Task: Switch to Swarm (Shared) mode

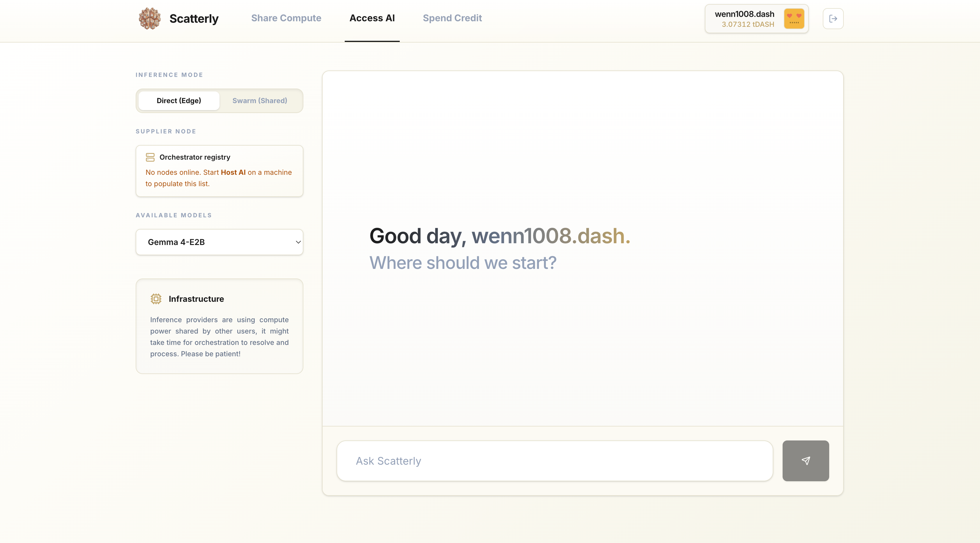Action: pyautogui.click(x=260, y=101)
